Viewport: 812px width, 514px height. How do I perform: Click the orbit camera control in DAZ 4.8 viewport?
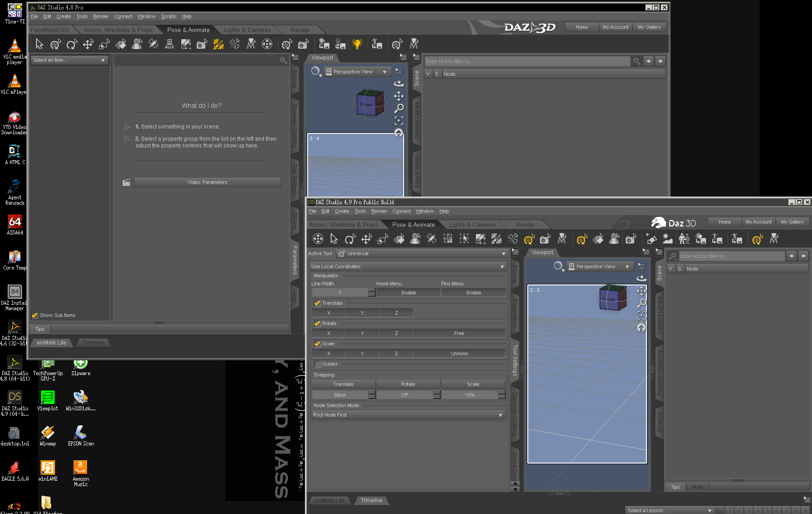[399, 83]
